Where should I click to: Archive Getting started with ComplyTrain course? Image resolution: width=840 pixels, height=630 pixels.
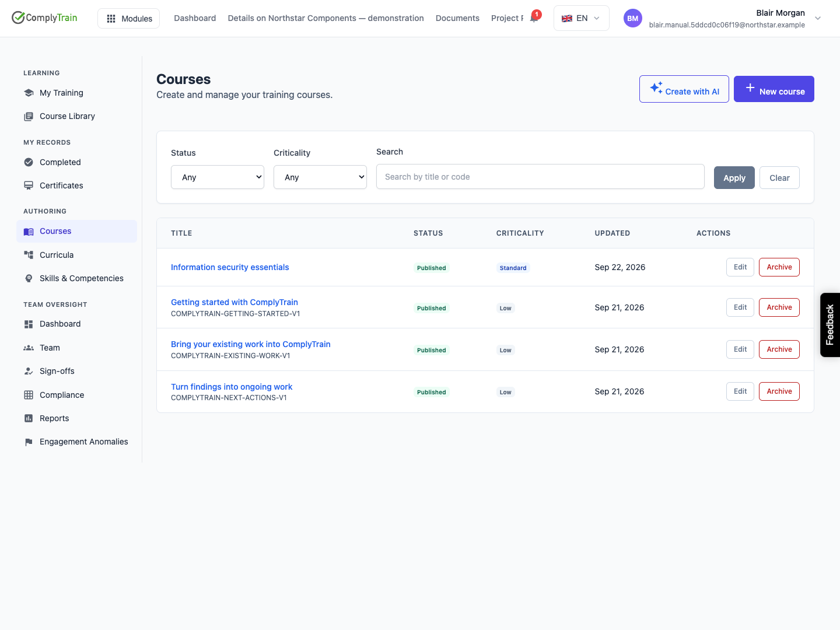pyautogui.click(x=779, y=307)
